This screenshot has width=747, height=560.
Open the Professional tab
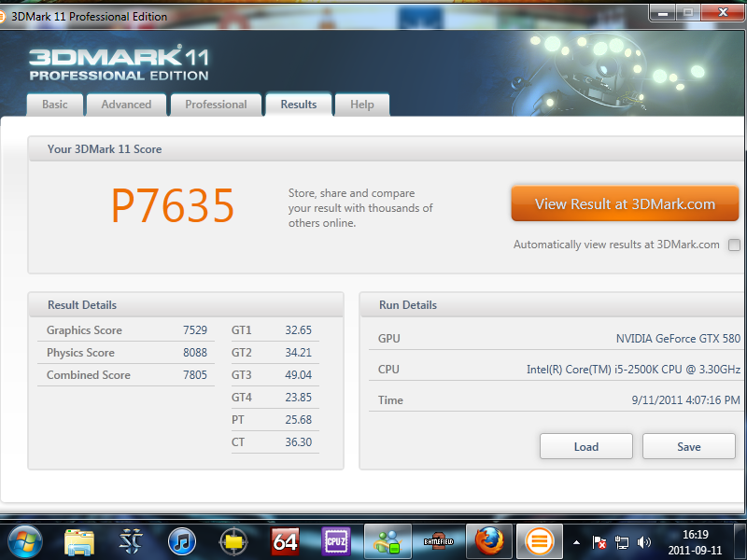[x=216, y=105]
